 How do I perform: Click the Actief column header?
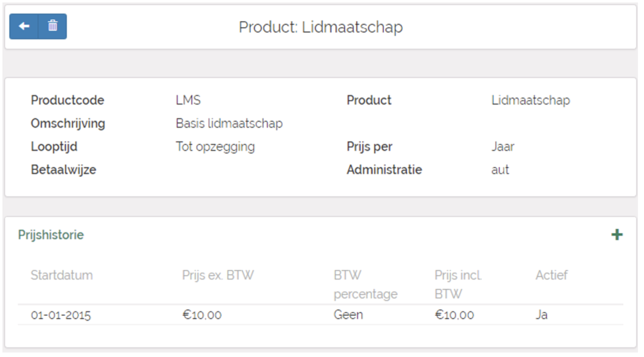click(551, 275)
